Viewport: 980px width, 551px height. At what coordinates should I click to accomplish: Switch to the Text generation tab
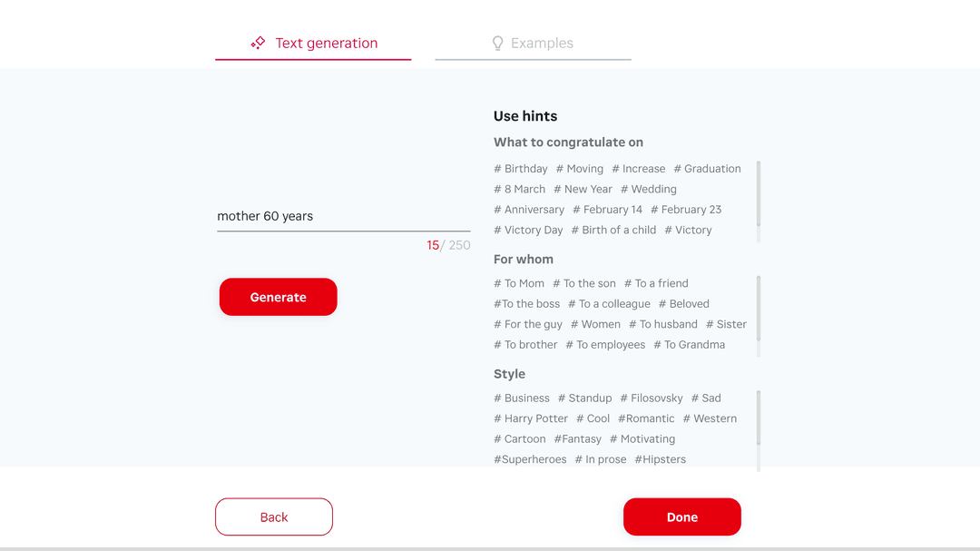(327, 43)
